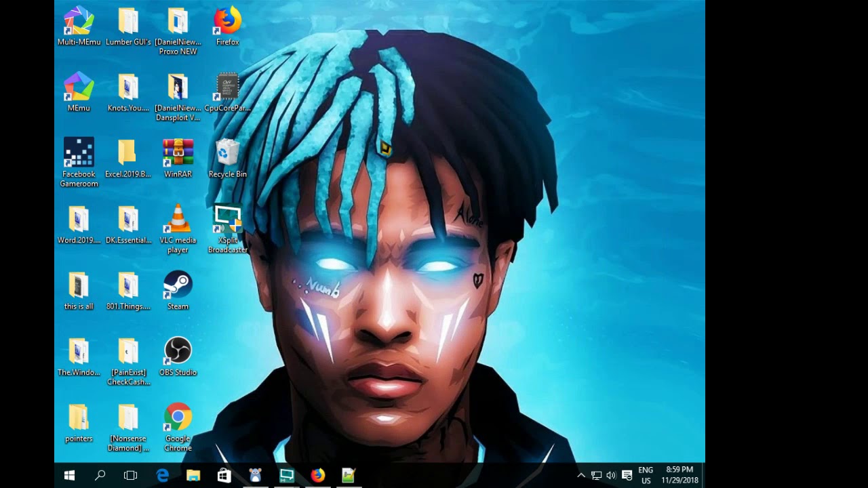
Task: Open the Proxo NEW folder
Action: 178,31
